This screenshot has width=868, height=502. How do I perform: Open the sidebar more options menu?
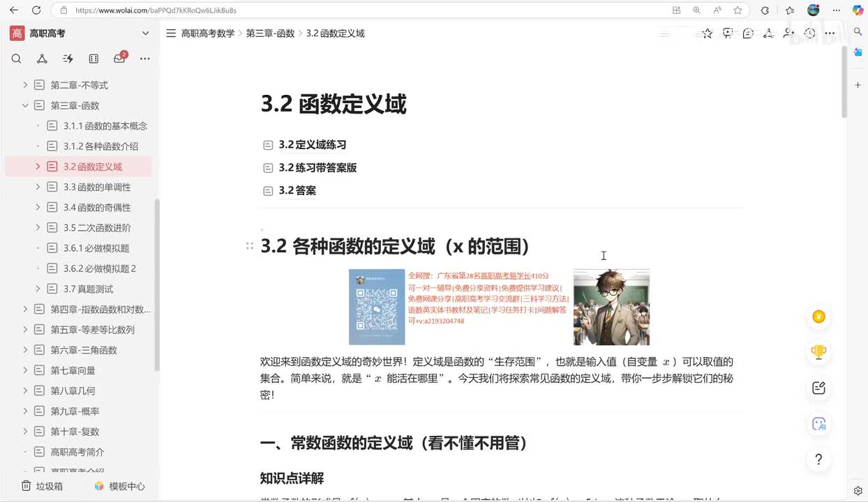pos(145,59)
